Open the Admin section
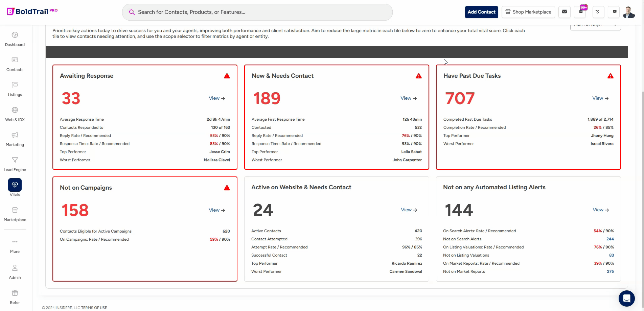Image resolution: width=644 pixels, height=311 pixels. (15, 272)
